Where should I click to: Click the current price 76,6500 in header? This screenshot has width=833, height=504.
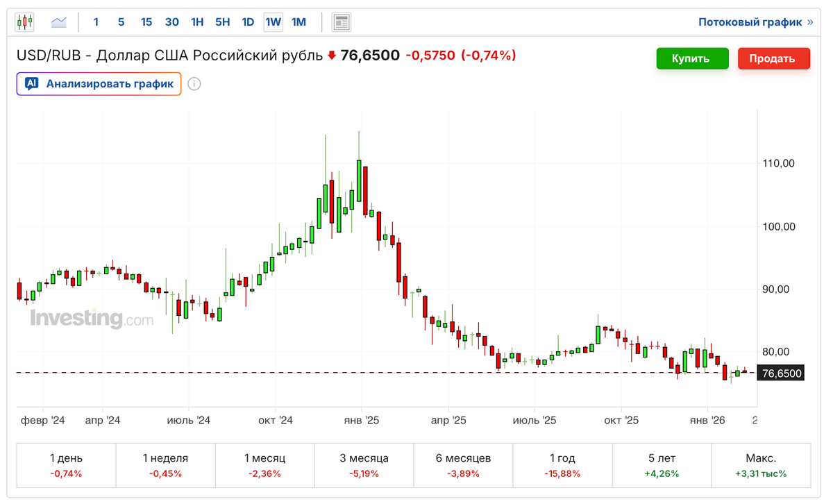pos(370,56)
